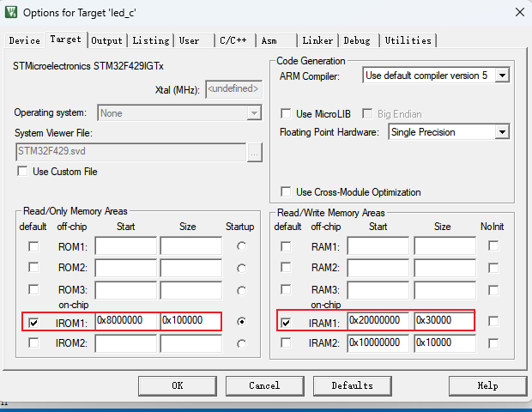Check the RAM3 default checkbox

[286, 290]
